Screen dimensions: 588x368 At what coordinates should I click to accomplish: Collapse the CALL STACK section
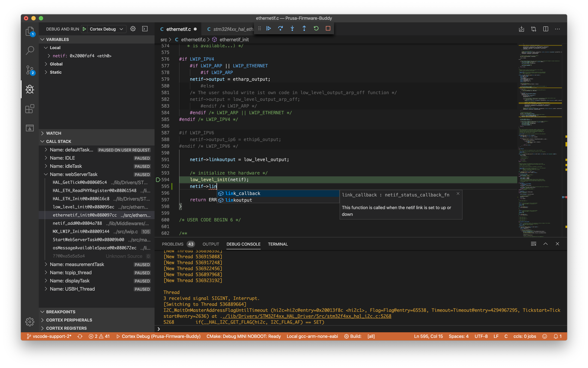tap(96, 141)
